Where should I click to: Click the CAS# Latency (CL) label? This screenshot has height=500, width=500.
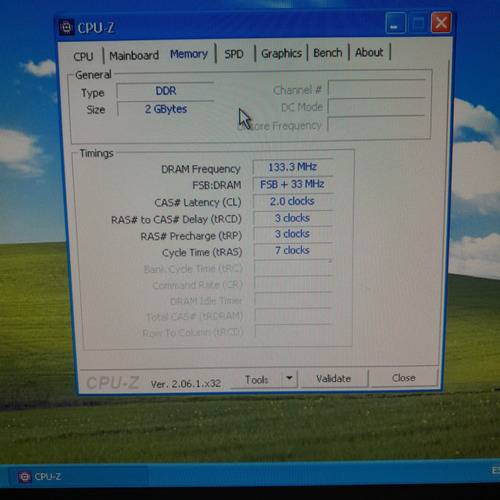click(x=198, y=202)
